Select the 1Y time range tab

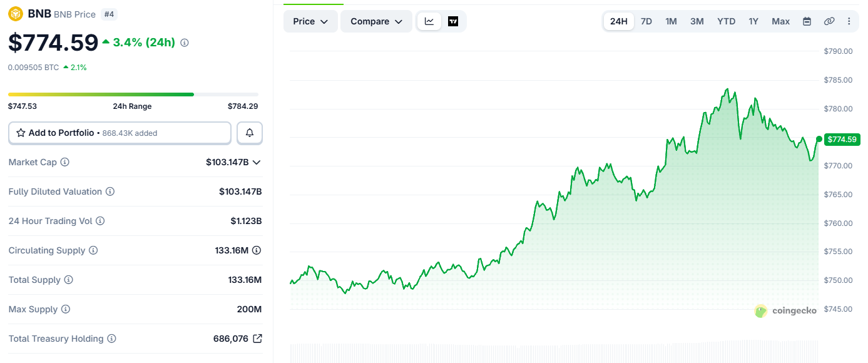[x=753, y=21]
